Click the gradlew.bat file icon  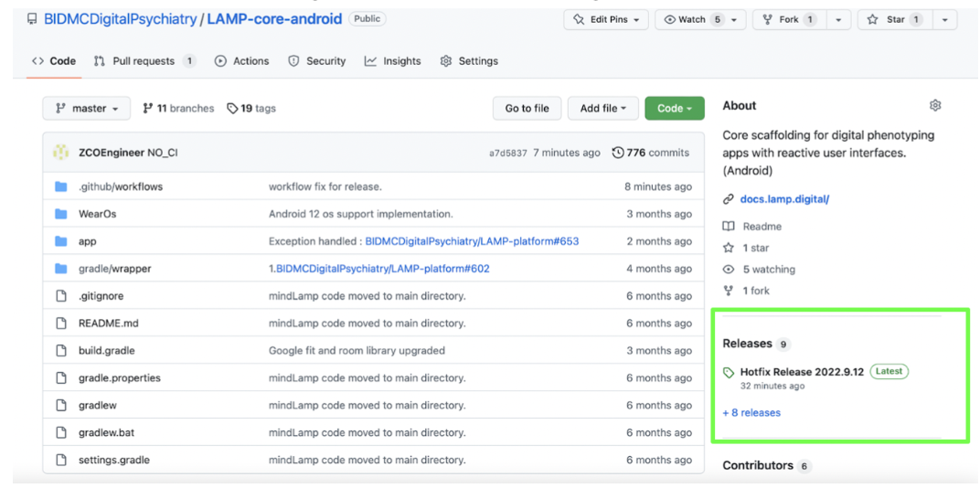[60, 432]
